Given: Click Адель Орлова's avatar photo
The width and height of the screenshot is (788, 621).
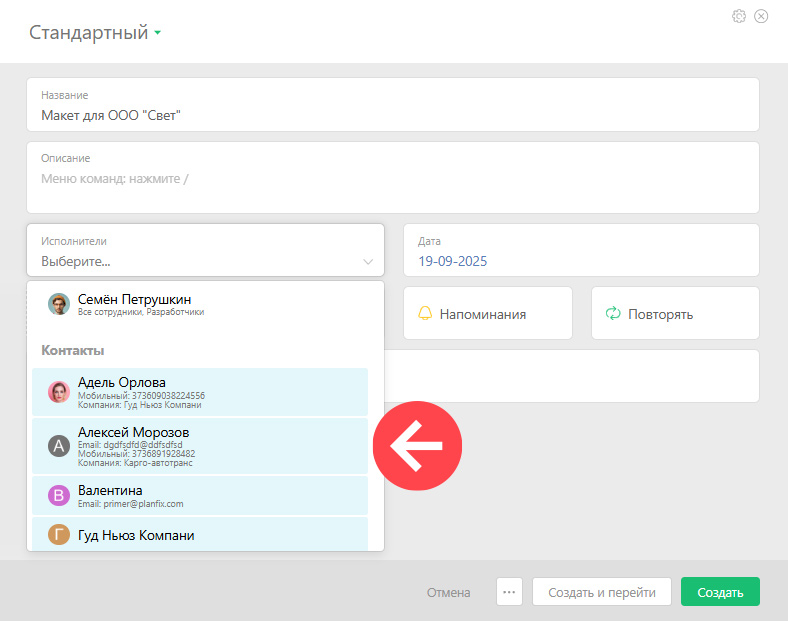Looking at the screenshot, I should tap(59, 392).
